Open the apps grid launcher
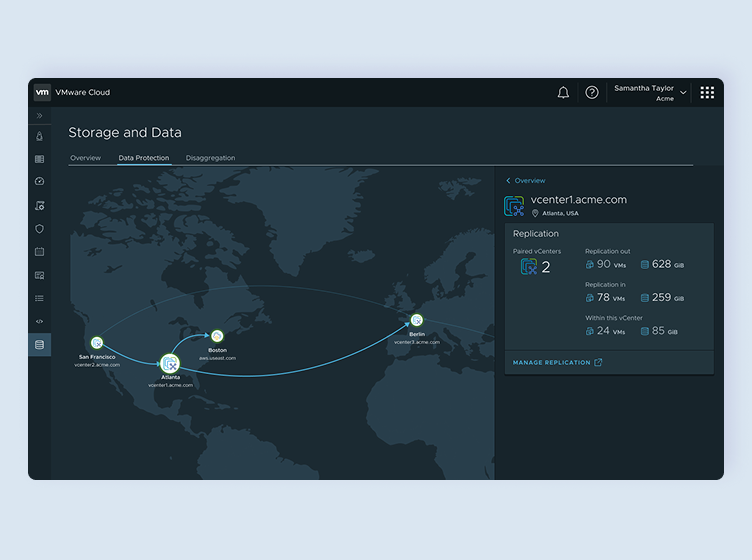The image size is (752, 560). click(707, 93)
